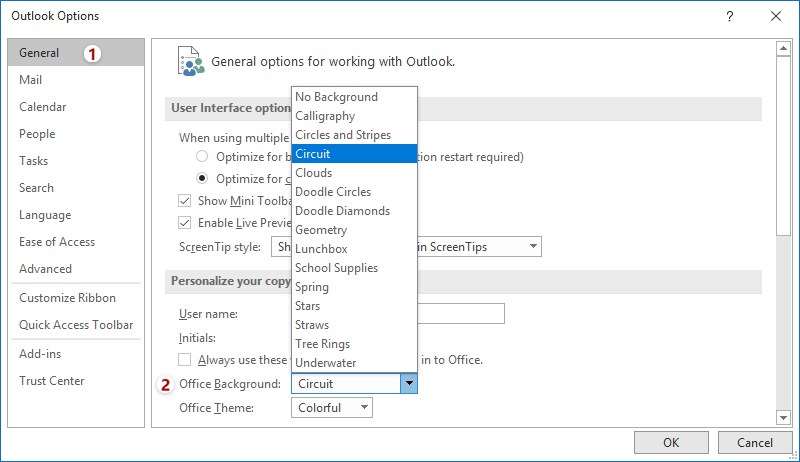
Task: Switch to the Advanced category
Action: tap(45, 269)
